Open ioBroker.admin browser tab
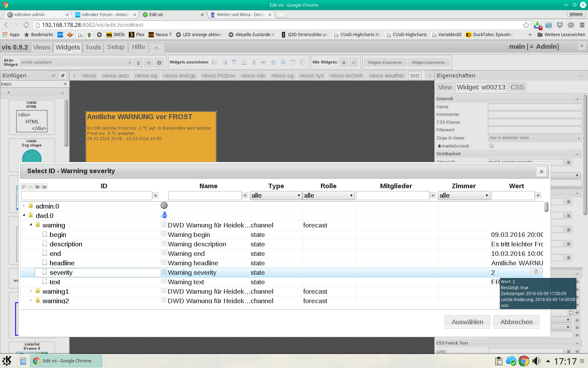Screen dimensions: 588x368 (x=38, y=14)
